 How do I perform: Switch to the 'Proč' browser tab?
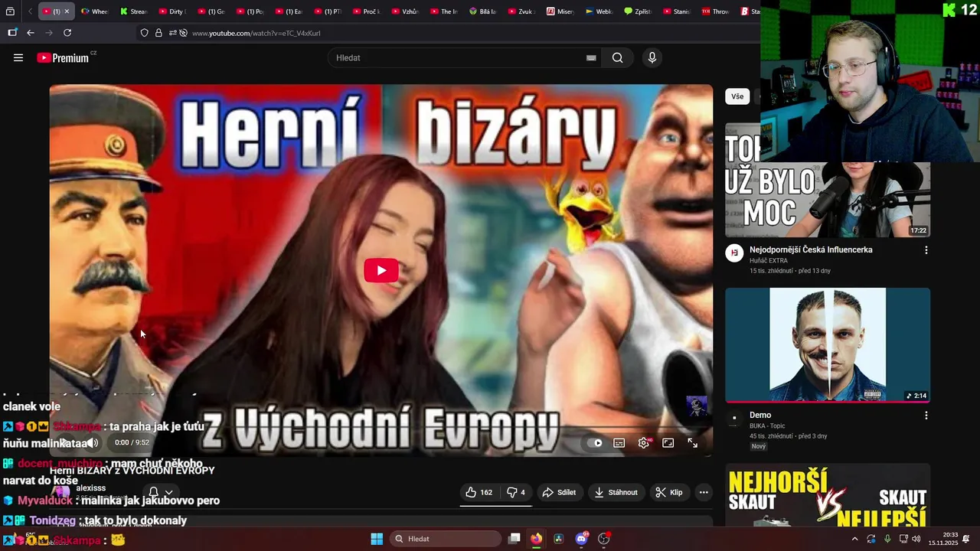(x=366, y=11)
